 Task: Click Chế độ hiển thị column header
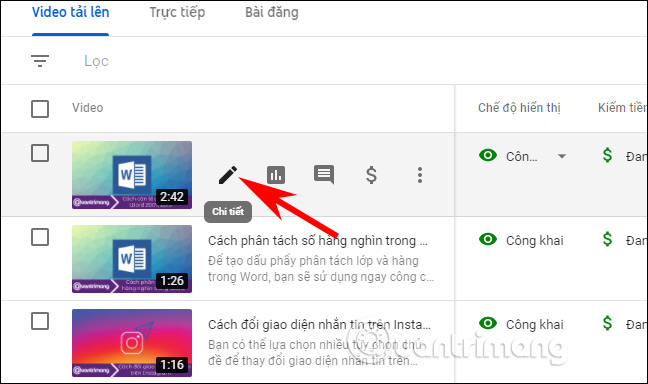click(519, 108)
